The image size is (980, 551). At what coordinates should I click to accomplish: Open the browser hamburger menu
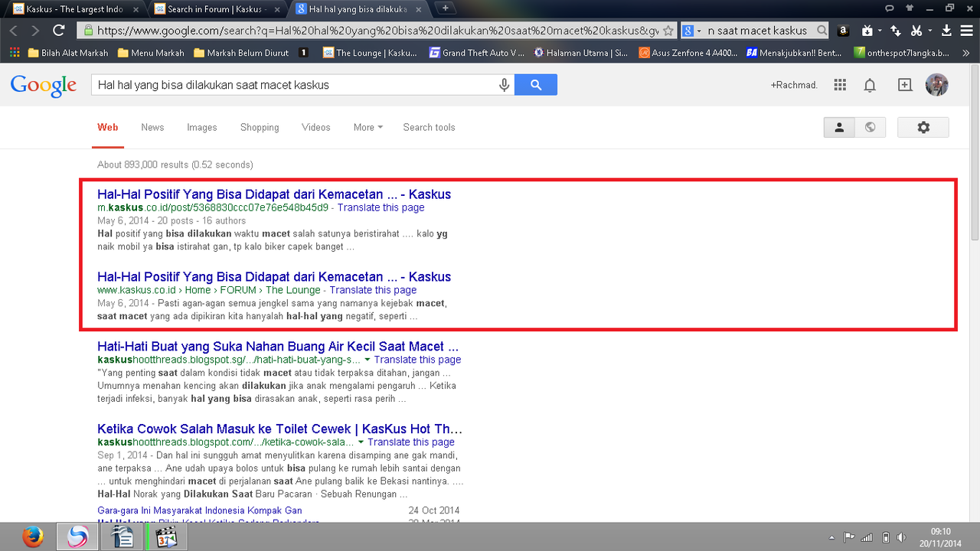[x=966, y=31]
